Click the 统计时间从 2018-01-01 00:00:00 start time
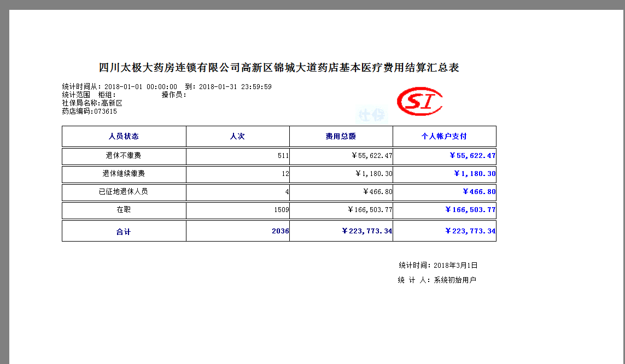Image resolution: width=625 pixels, height=364 pixels. tap(120, 86)
